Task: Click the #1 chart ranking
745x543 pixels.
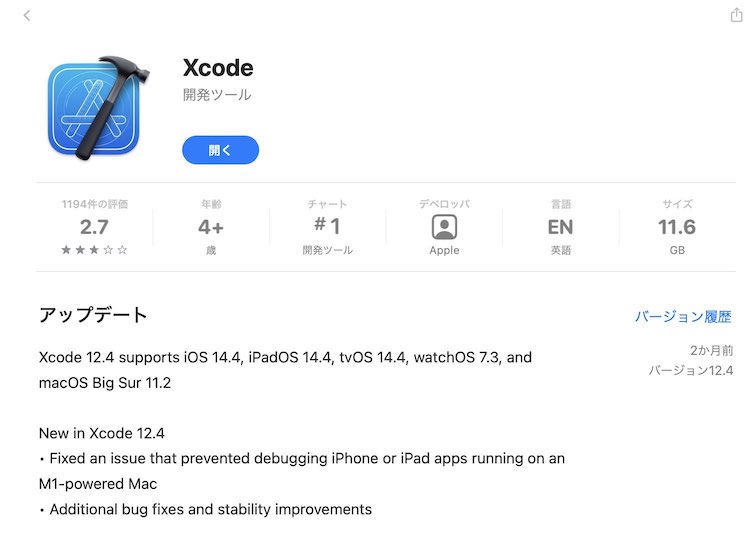Action: (327, 226)
